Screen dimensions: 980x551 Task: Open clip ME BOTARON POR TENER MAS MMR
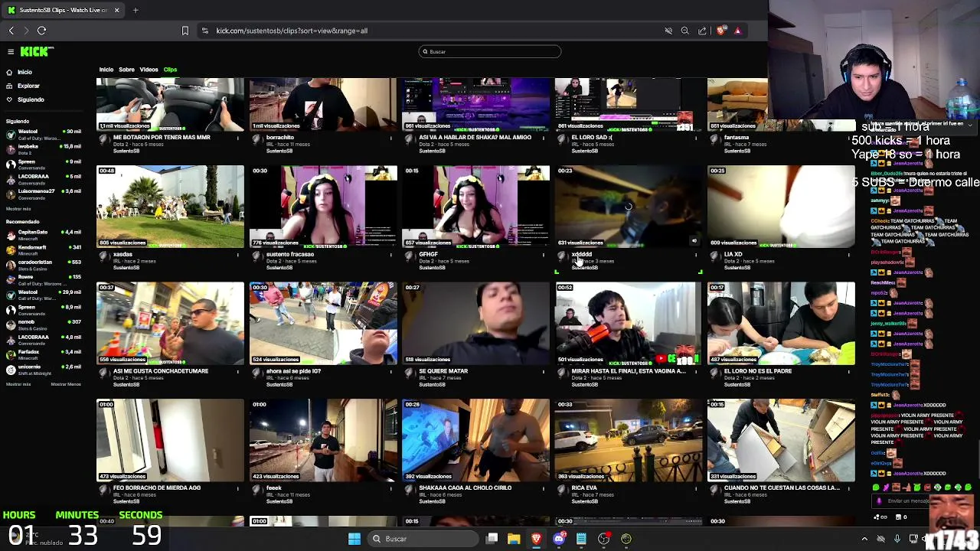point(170,104)
